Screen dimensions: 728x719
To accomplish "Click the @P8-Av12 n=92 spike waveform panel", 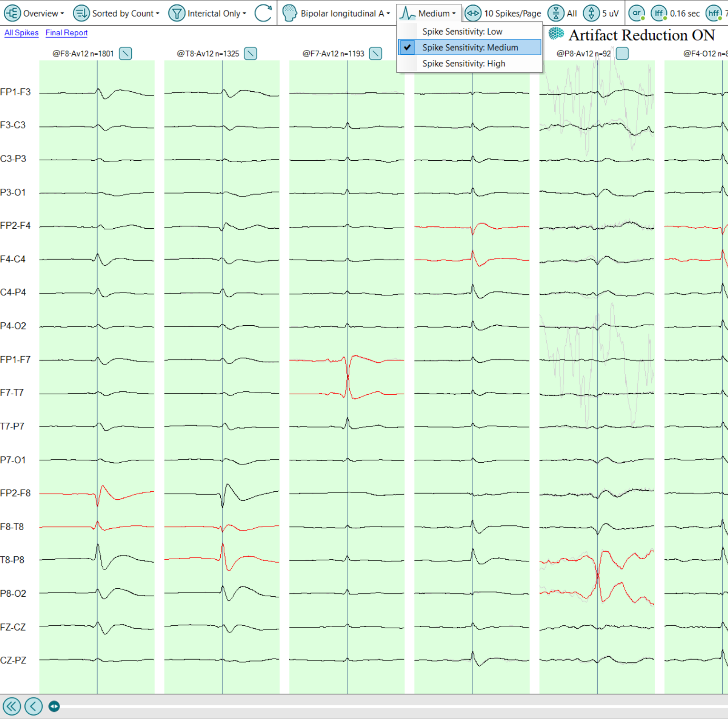I will pyautogui.click(x=597, y=377).
